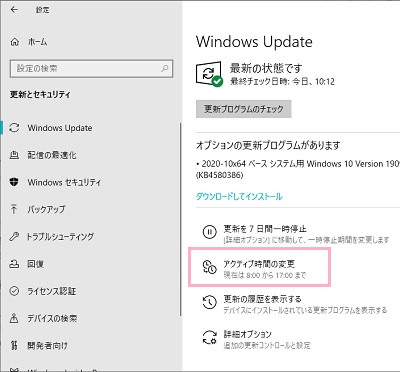The height and width of the screenshot is (372, 400).
Task: Click the 回復 recovery icon
Action: (x=14, y=264)
